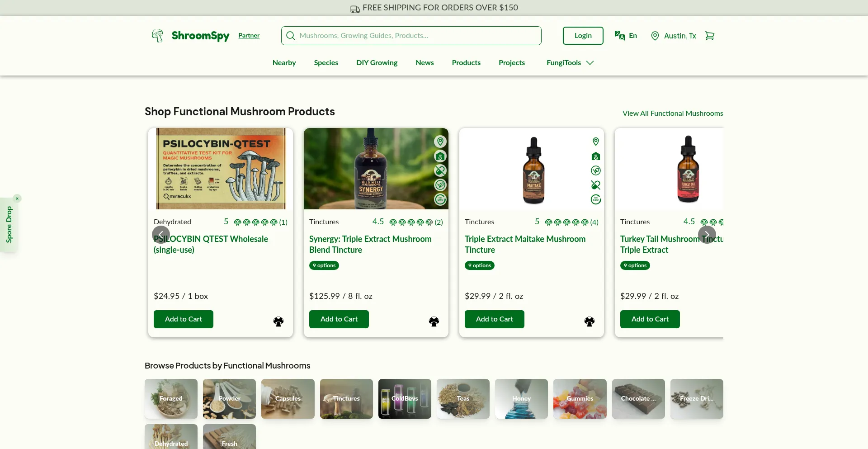Show 9 options for Synergy tincture
Image resolution: width=868 pixels, height=449 pixels.
pyautogui.click(x=324, y=265)
